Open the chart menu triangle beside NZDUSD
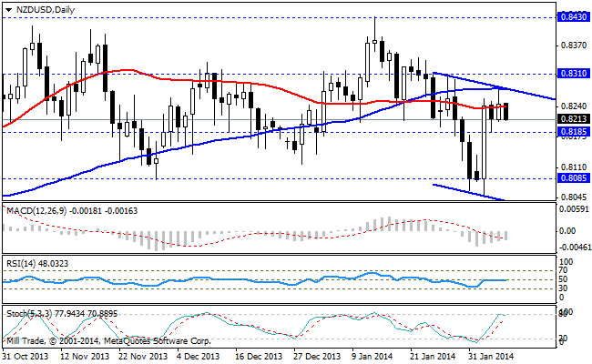Viewport: 592px width, 364px height. [x=9, y=10]
